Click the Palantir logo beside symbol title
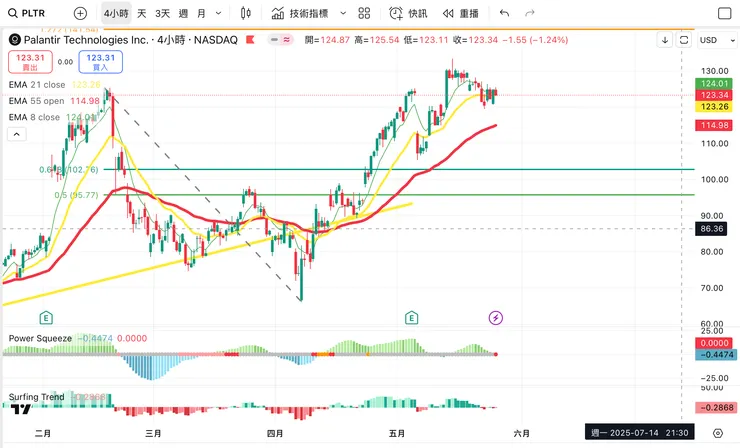 15,40
